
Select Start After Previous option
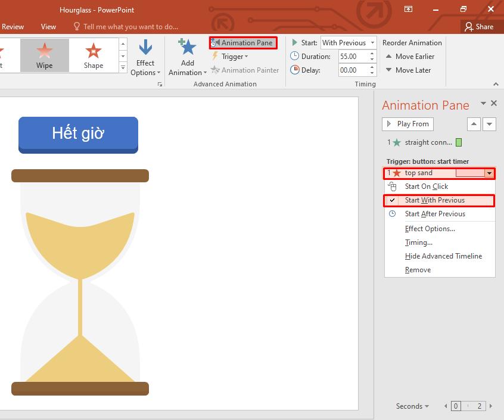435,214
